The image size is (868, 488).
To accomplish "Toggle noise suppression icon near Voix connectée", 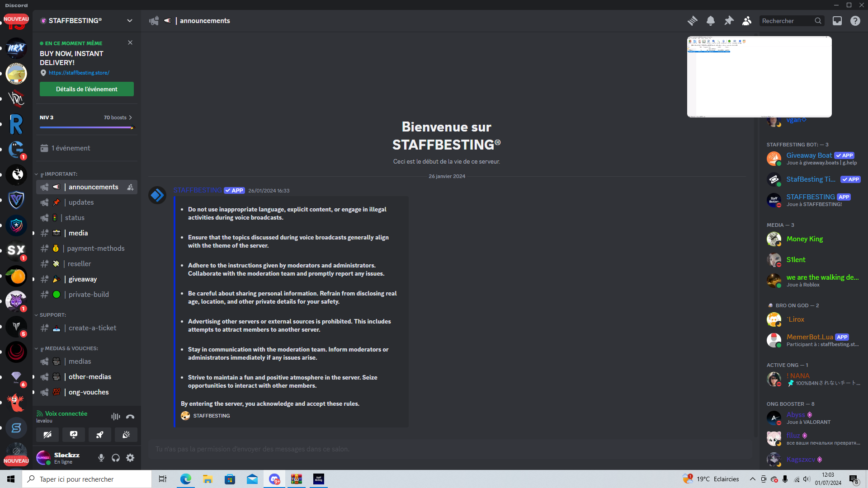I will click(x=116, y=417).
